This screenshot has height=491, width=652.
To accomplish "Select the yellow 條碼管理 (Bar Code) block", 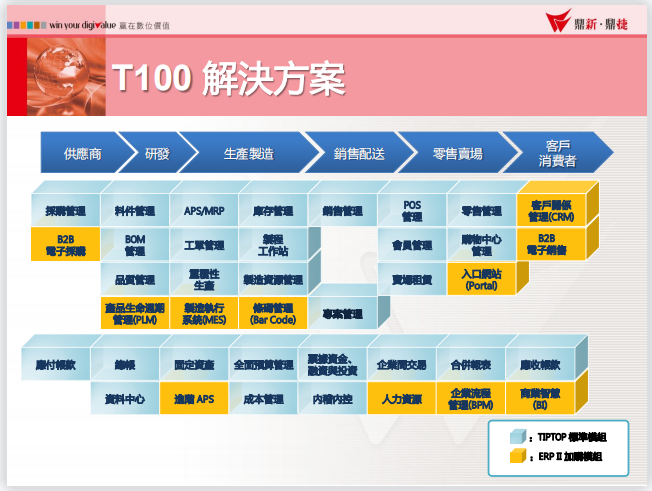I will click(x=273, y=313).
